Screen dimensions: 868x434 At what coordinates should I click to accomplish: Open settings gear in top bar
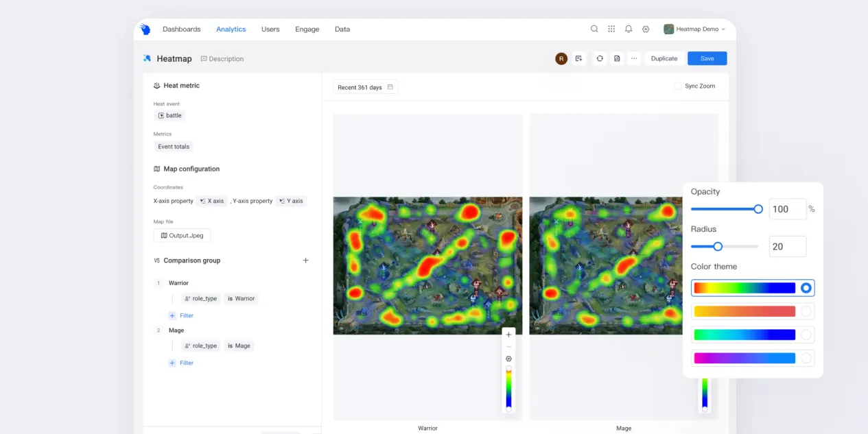coord(646,29)
